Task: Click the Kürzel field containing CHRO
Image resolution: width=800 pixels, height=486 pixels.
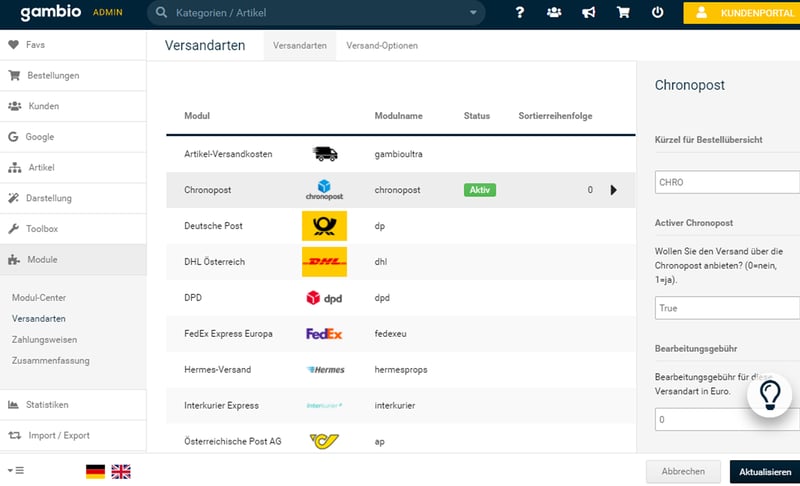Action: pos(726,182)
